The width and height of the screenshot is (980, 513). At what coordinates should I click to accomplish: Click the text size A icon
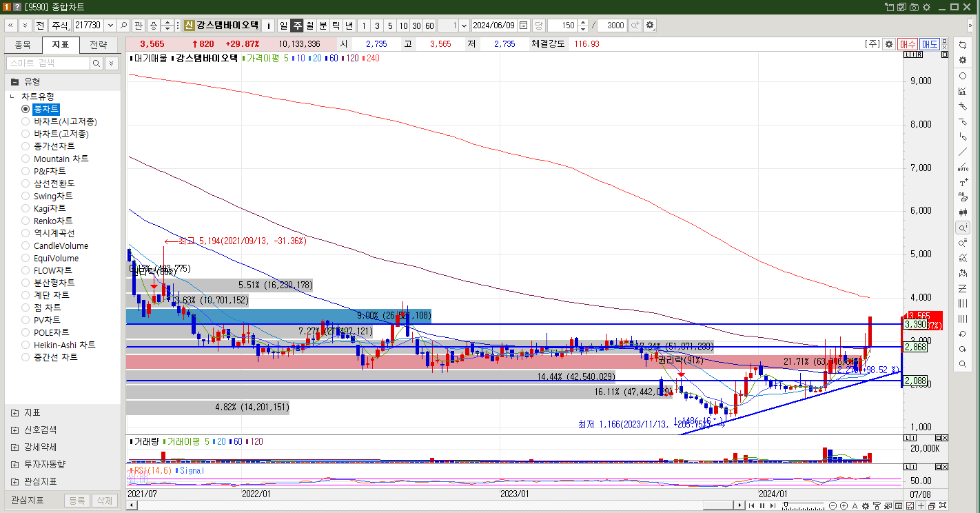(x=855, y=505)
